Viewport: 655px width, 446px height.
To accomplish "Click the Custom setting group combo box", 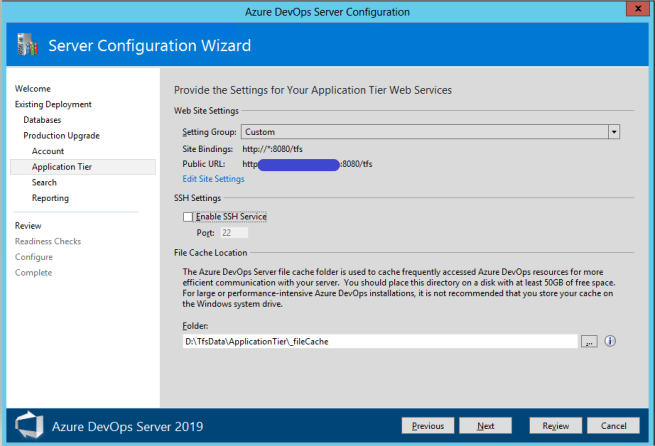I will pos(430,132).
